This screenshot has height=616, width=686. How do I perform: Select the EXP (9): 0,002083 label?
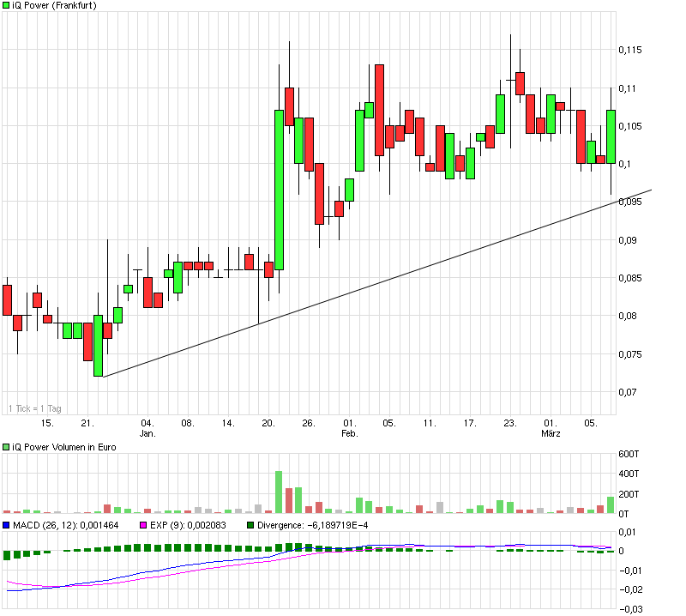(x=188, y=525)
